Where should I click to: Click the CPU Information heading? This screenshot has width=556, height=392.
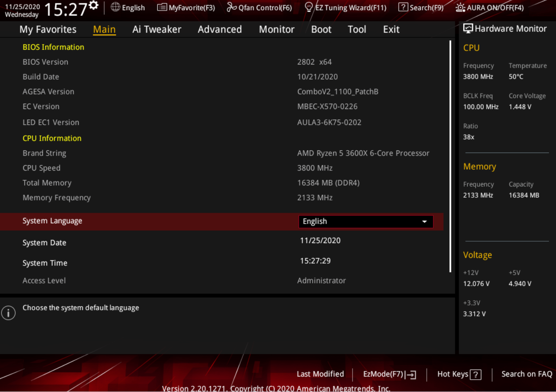click(x=52, y=138)
